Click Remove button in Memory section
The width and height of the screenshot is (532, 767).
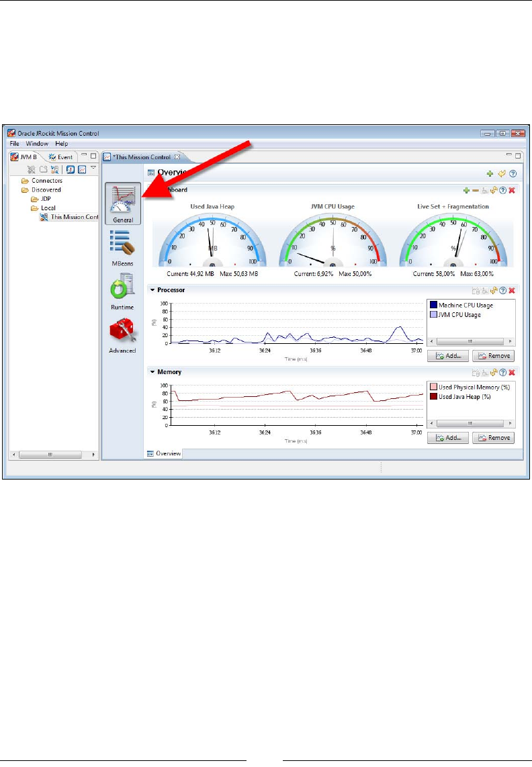pos(493,438)
